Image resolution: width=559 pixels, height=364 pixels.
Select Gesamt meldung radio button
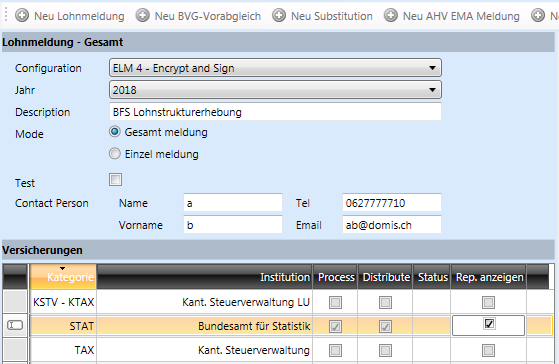pyautogui.click(x=115, y=132)
